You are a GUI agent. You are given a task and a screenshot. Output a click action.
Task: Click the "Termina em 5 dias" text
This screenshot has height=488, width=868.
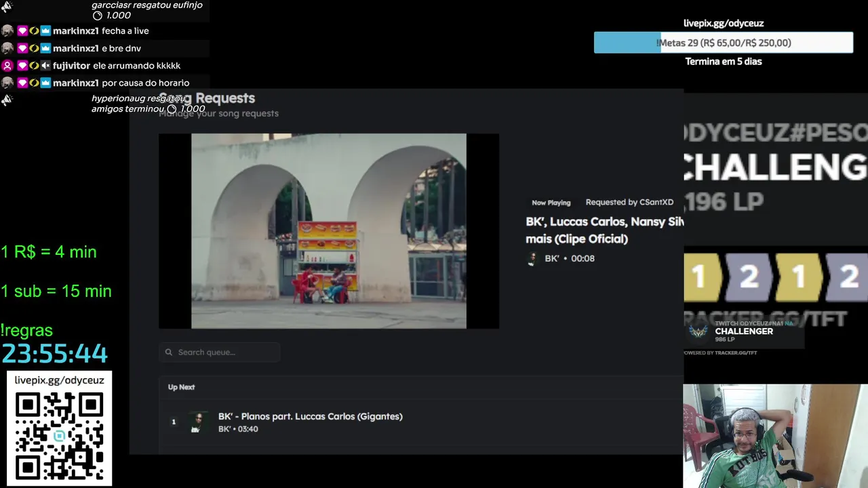click(724, 61)
